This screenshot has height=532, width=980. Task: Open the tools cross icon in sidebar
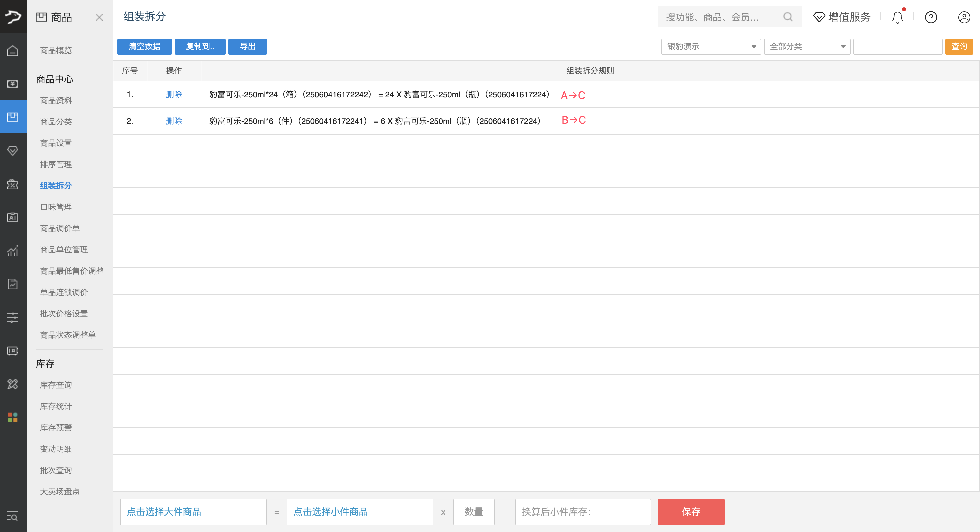13,384
